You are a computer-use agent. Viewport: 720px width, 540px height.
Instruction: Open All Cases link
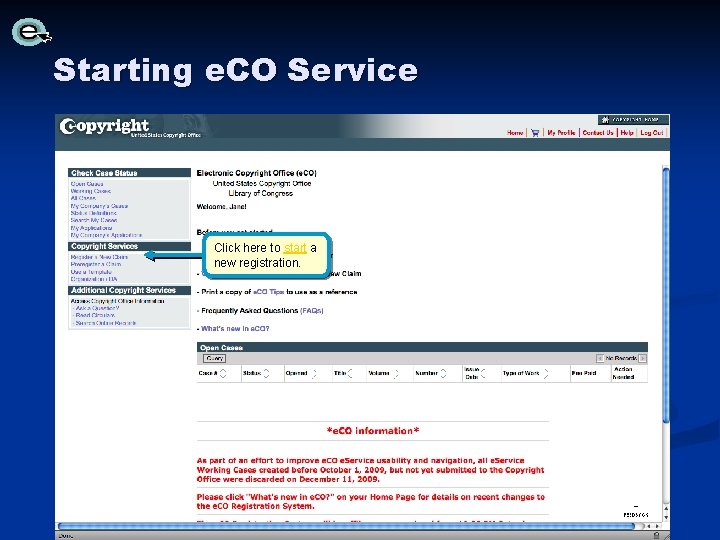click(83, 198)
